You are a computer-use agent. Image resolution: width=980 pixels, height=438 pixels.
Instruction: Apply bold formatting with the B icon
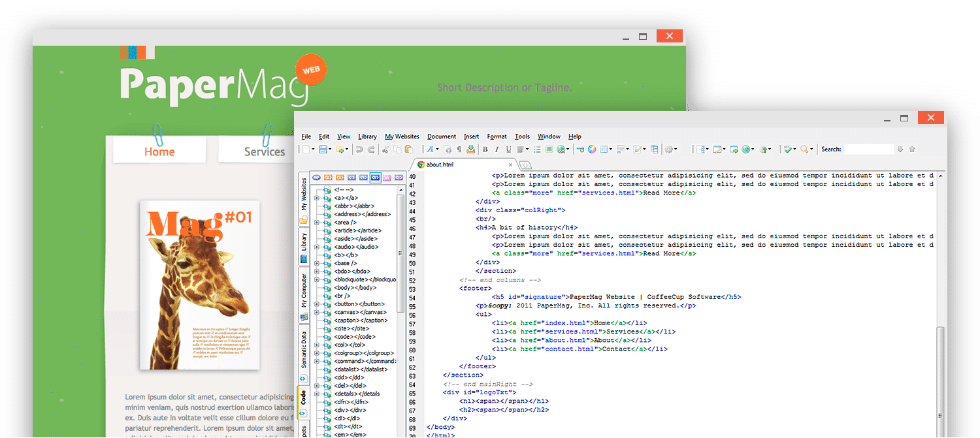point(485,149)
